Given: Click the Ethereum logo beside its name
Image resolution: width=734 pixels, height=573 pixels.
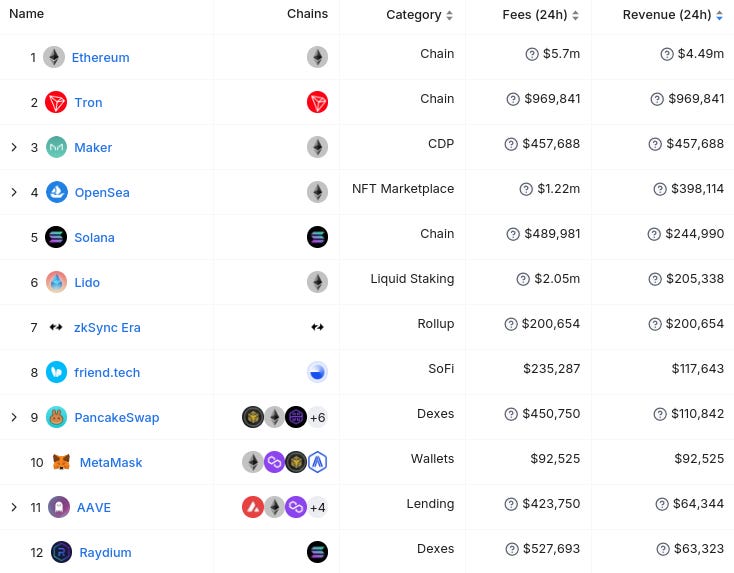Looking at the screenshot, I should coord(54,57).
